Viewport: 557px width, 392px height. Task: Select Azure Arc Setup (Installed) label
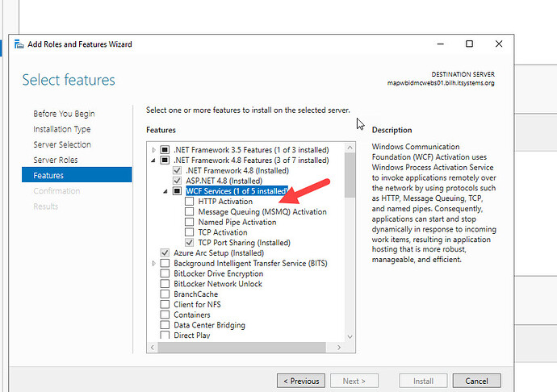tap(219, 252)
